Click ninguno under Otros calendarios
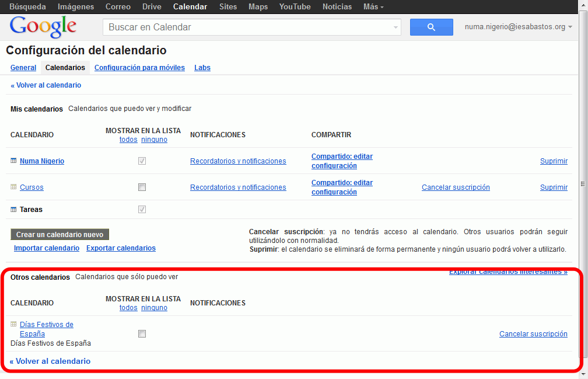The image size is (588, 379). click(154, 308)
